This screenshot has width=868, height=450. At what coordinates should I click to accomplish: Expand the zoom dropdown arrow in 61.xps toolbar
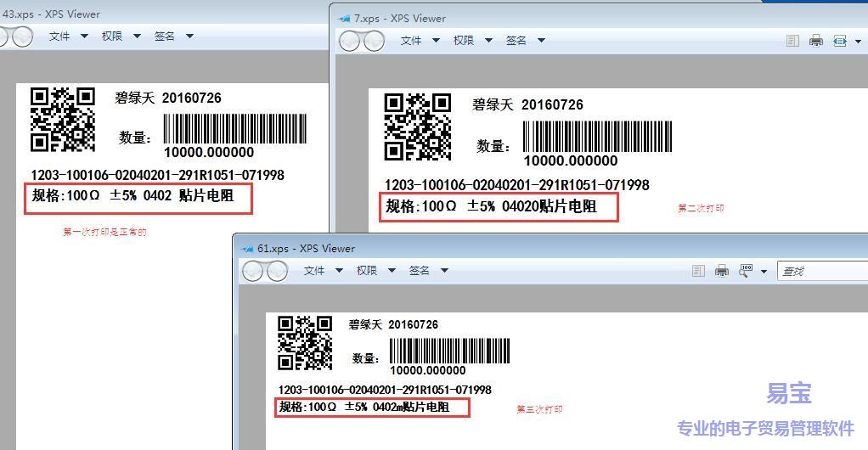coord(763,272)
